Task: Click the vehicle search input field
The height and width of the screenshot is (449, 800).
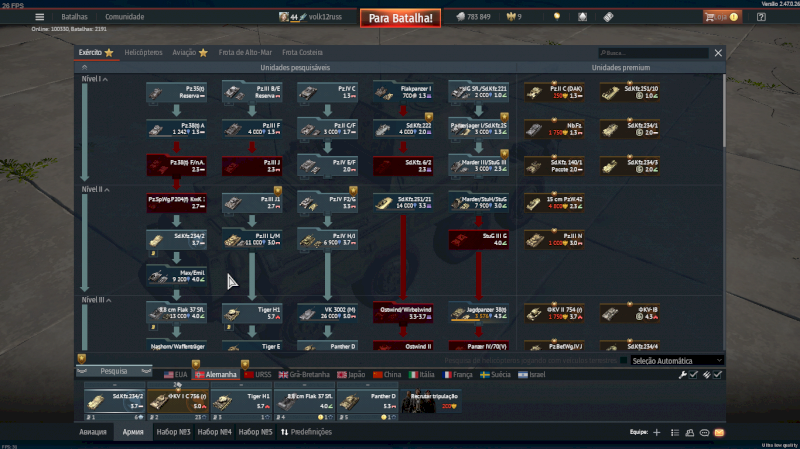Action: pos(653,52)
